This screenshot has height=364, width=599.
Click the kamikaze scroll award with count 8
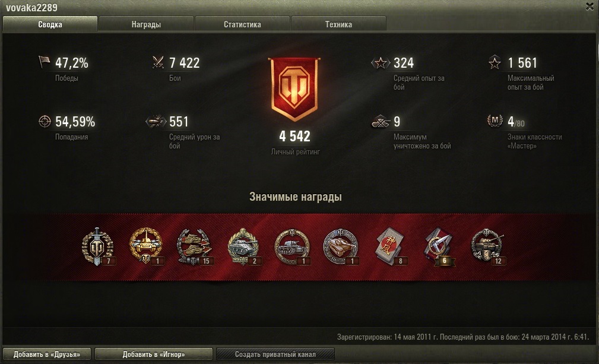[x=391, y=246]
